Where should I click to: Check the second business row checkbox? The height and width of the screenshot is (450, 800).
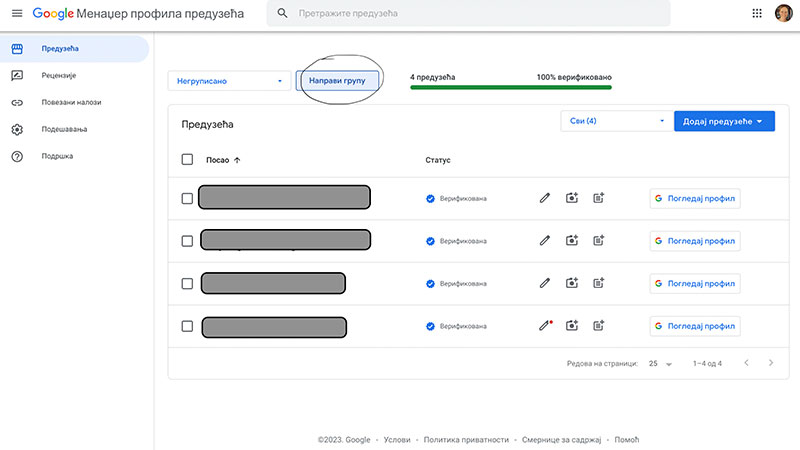(x=187, y=241)
